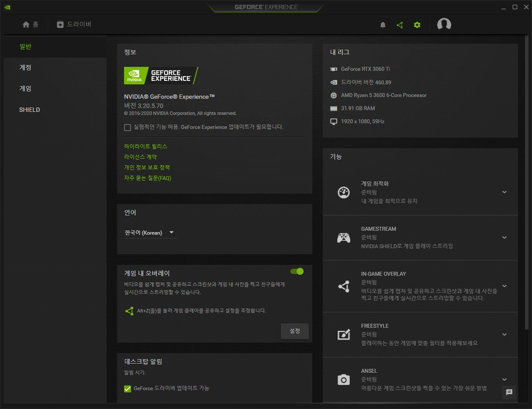Go to the 드라이버 tab
Image resolution: width=532 pixels, height=409 pixels.
pyautogui.click(x=74, y=24)
